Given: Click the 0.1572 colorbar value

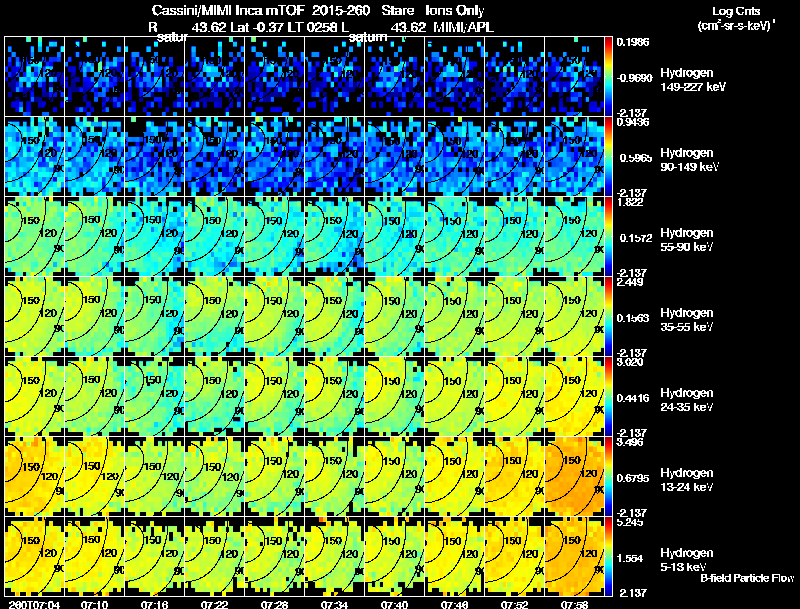Looking at the screenshot, I should 636,238.
